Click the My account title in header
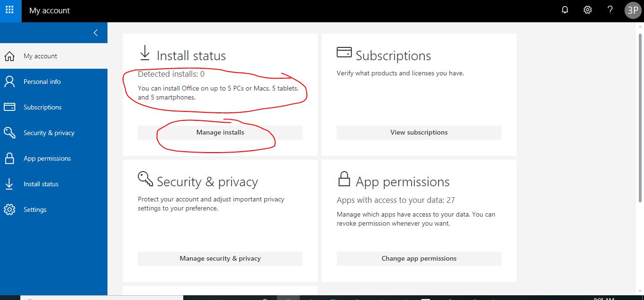The image size is (644, 300). pyautogui.click(x=50, y=10)
